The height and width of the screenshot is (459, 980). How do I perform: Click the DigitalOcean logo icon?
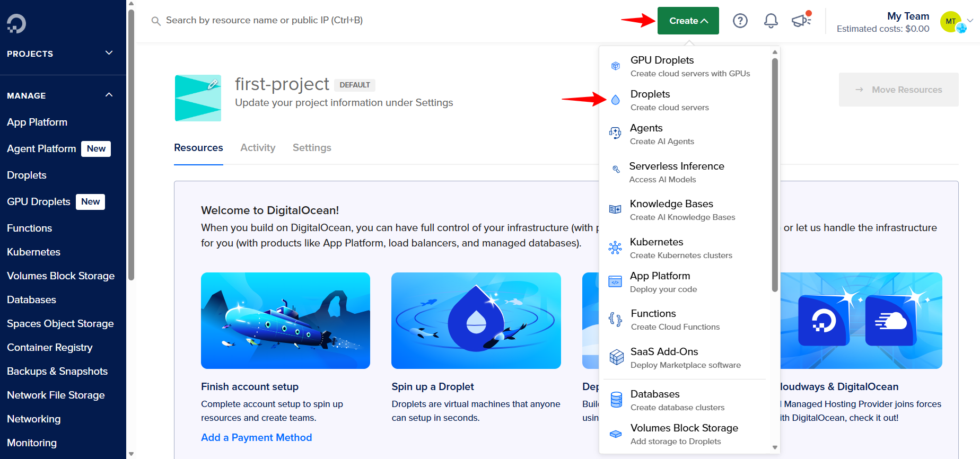pyautogui.click(x=16, y=23)
